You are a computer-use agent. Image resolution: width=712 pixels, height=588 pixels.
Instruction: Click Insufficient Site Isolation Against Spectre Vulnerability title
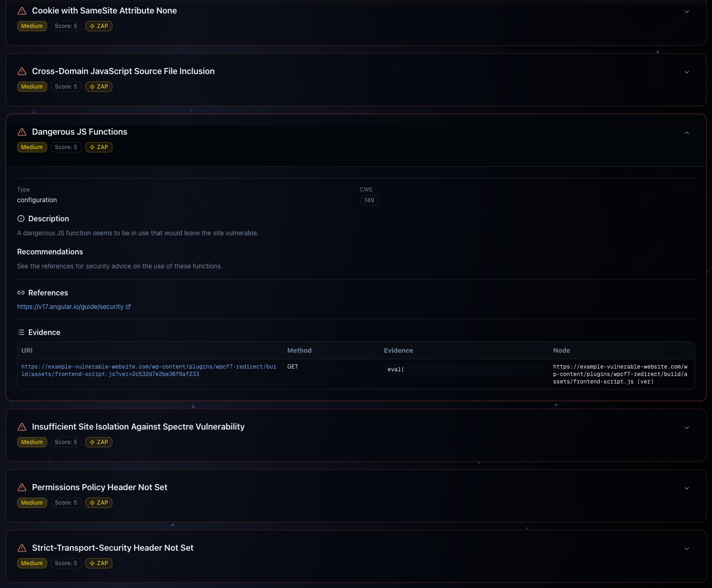click(x=138, y=427)
